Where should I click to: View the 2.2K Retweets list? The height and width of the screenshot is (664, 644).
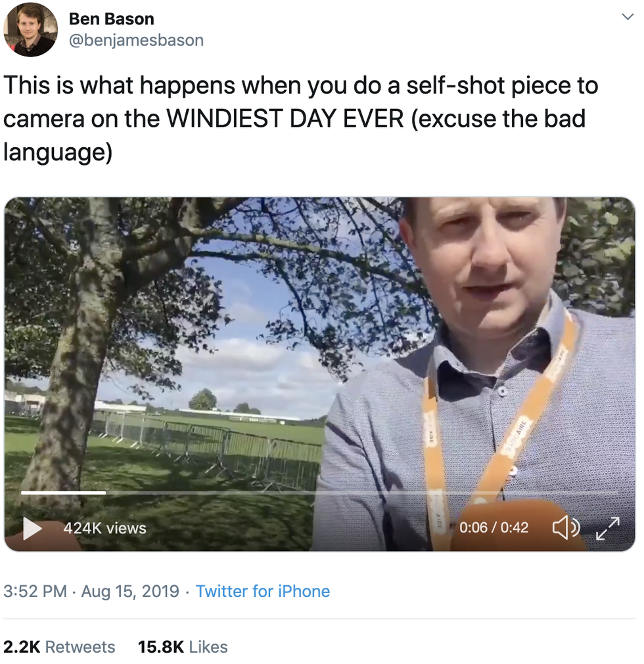[59, 647]
